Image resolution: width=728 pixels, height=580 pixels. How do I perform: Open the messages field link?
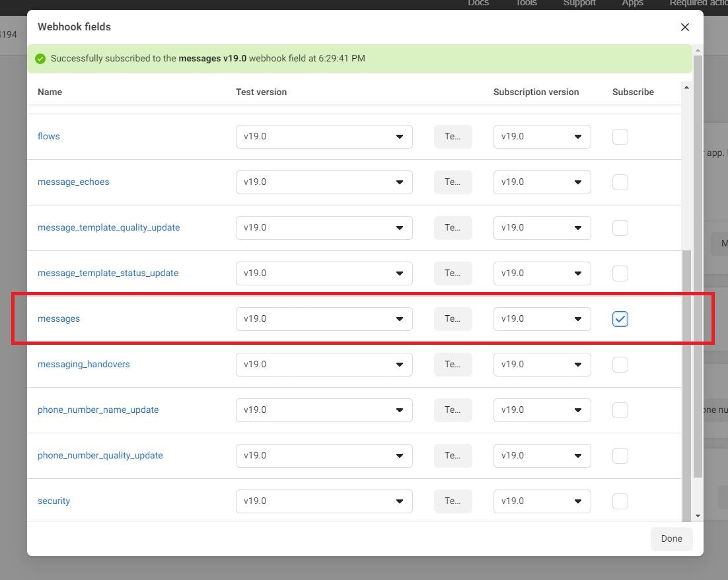59,318
